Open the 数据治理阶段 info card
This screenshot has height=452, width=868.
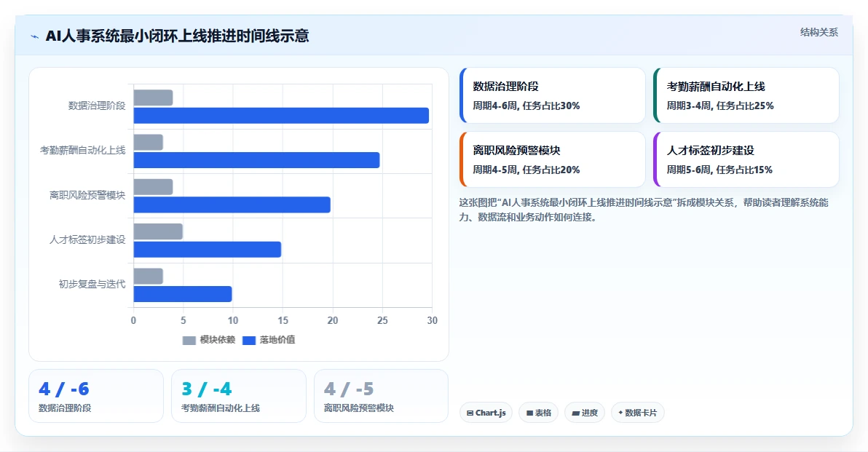pos(553,95)
